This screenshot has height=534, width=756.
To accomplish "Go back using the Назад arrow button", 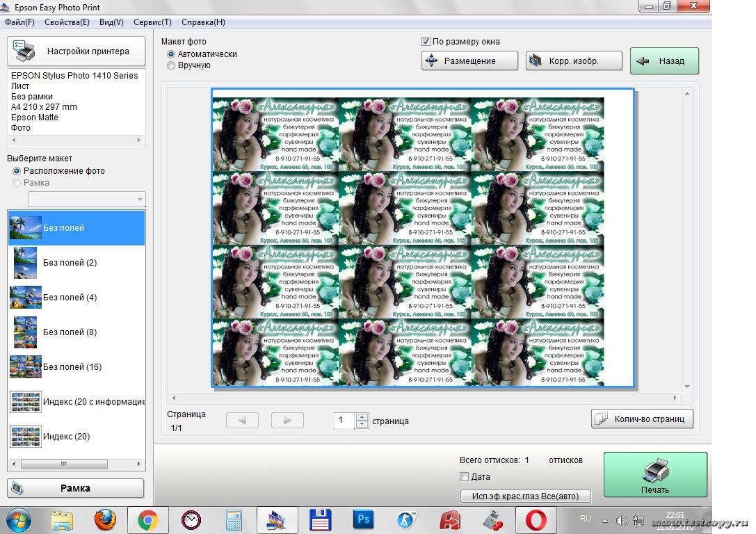I will click(x=664, y=61).
